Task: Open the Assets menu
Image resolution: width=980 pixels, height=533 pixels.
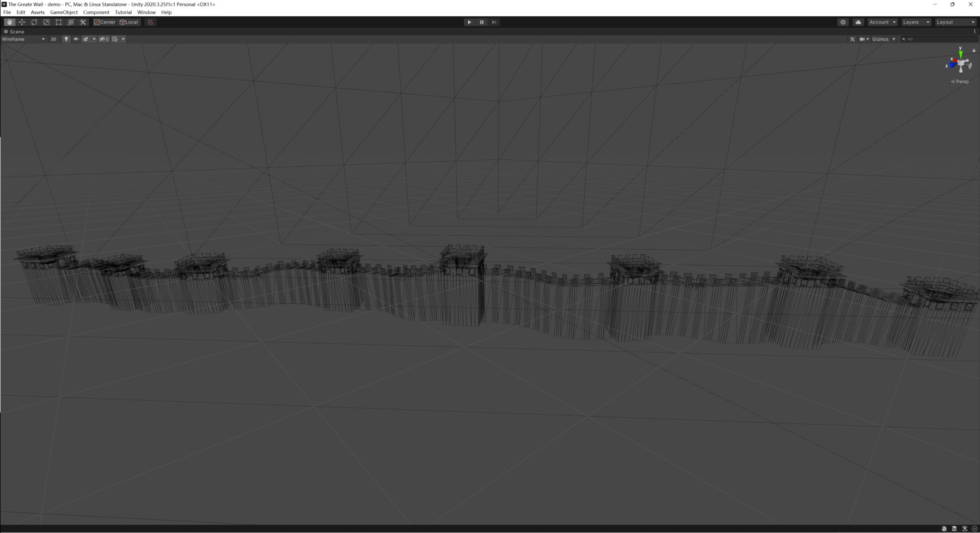Action: coord(38,12)
